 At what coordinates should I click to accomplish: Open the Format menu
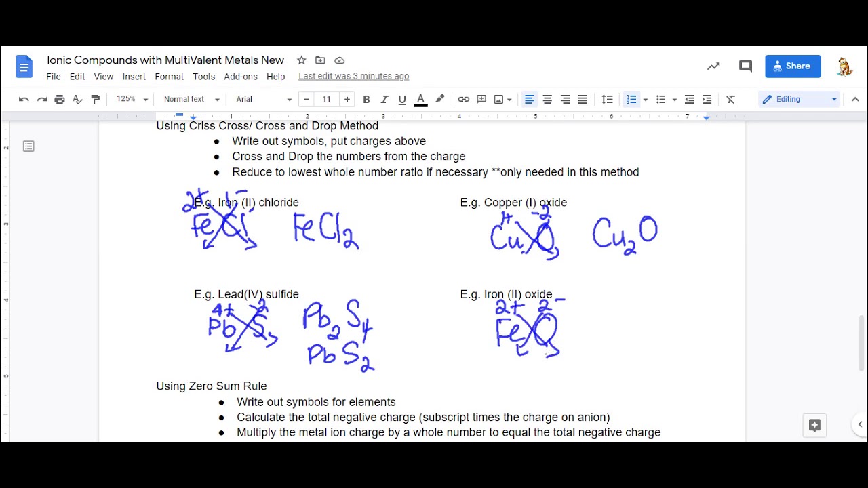click(x=170, y=77)
